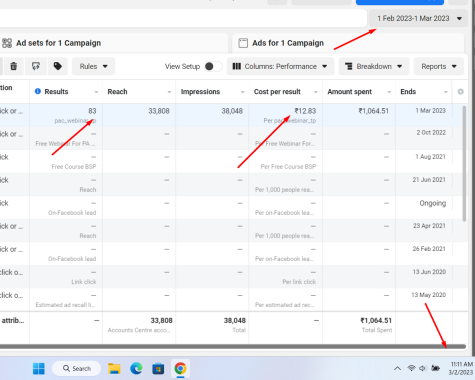Click the Ongoing end status
The height and width of the screenshot is (380, 475).
coord(433,203)
